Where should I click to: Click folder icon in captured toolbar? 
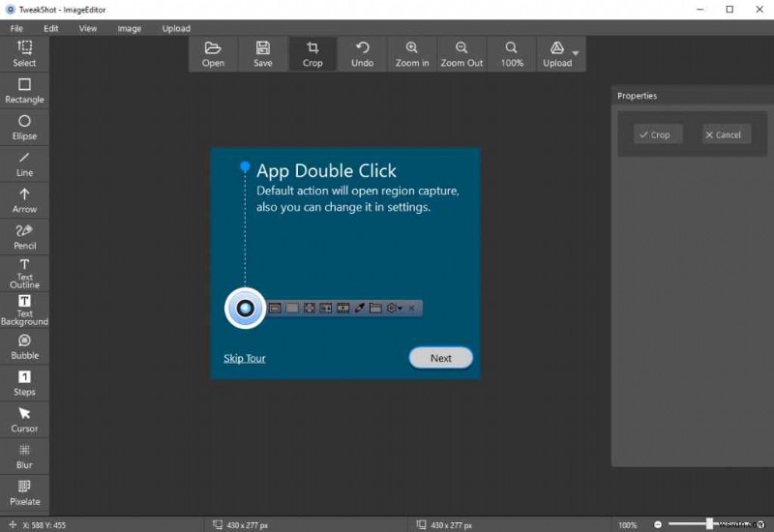pos(375,308)
